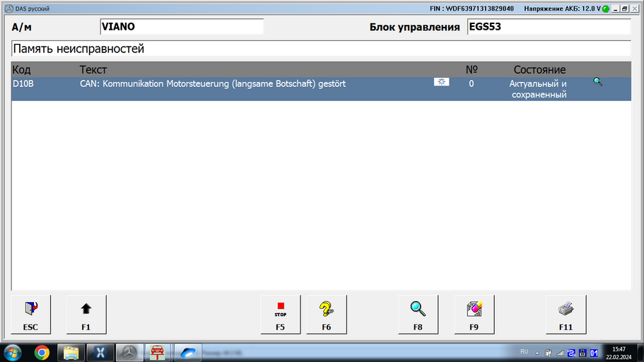Click the FIN WDF63971313829040 text
This screenshot has height=362, width=644.
click(472, 8)
